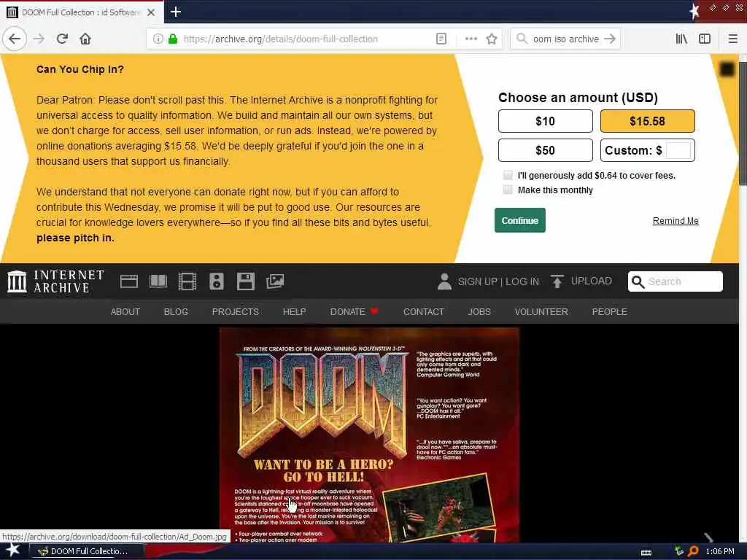Screen dimensions: 747x560
Task: Open the Texts book icon
Action: 158,281
